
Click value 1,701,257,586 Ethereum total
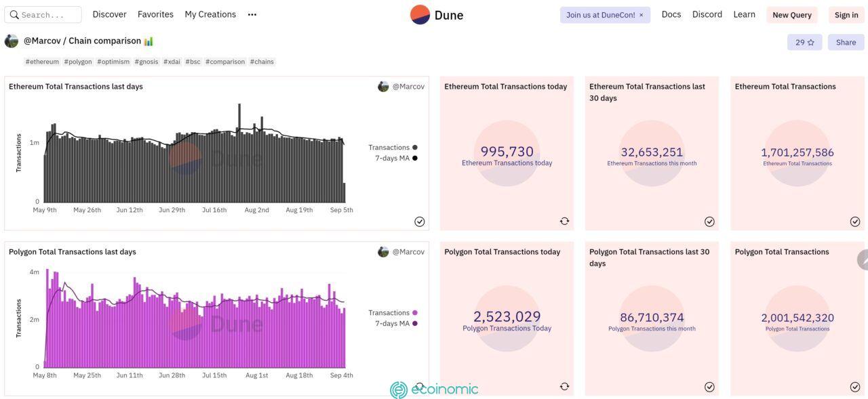click(797, 152)
